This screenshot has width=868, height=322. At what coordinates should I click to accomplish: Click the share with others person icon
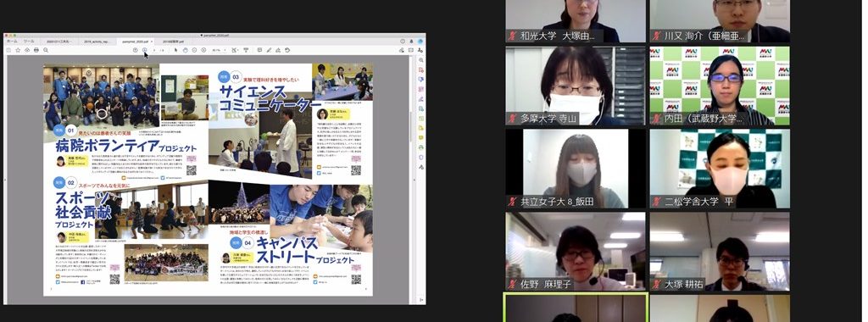(x=420, y=50)
